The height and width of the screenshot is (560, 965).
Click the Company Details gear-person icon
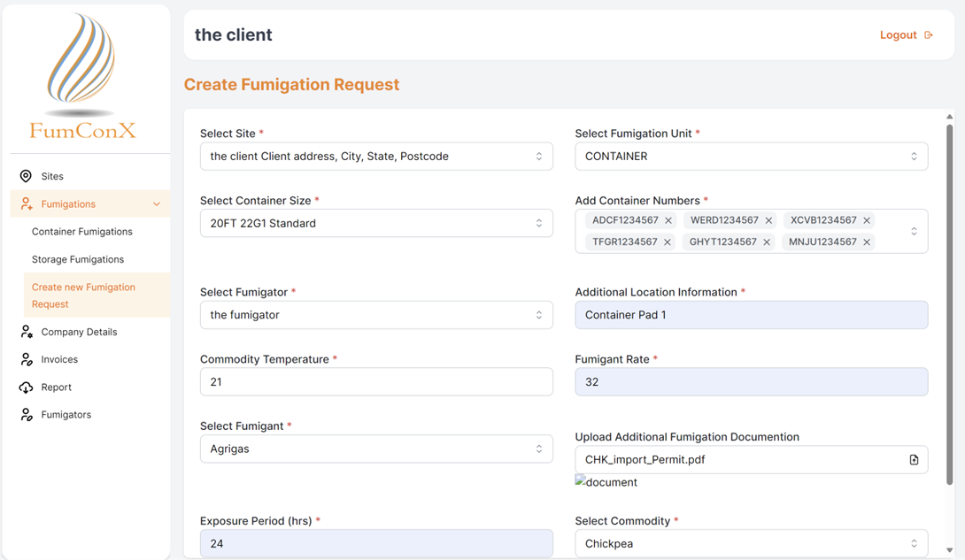coord(26,332)
